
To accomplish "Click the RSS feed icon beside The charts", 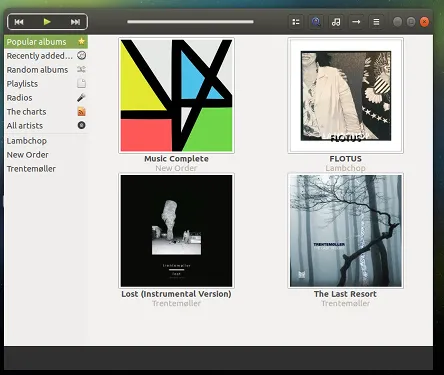I will [x=81, y=112].
